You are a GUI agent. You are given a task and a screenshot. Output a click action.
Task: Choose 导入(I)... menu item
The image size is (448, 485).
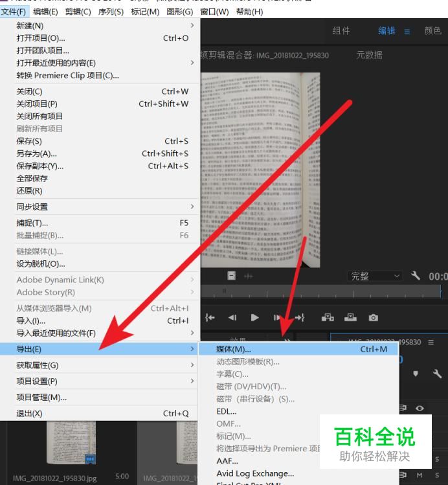click(x=100, y=321)
